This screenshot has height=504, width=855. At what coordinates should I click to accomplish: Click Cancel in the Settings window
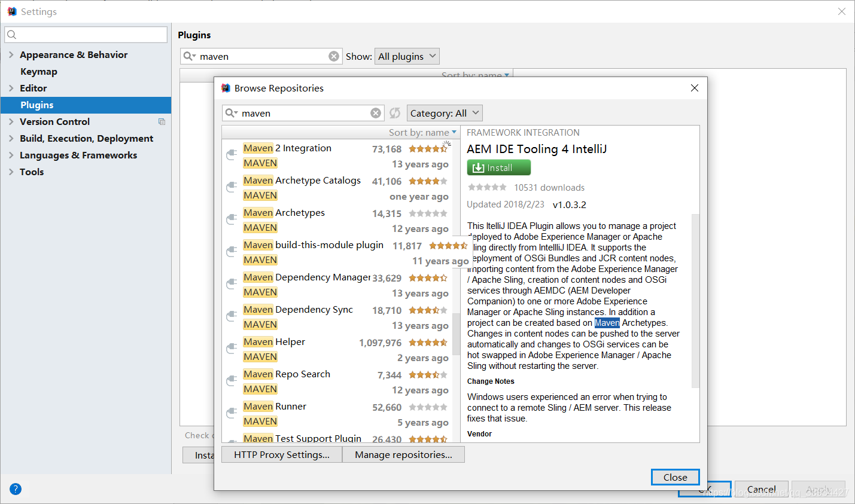click(x=762, y=489)
